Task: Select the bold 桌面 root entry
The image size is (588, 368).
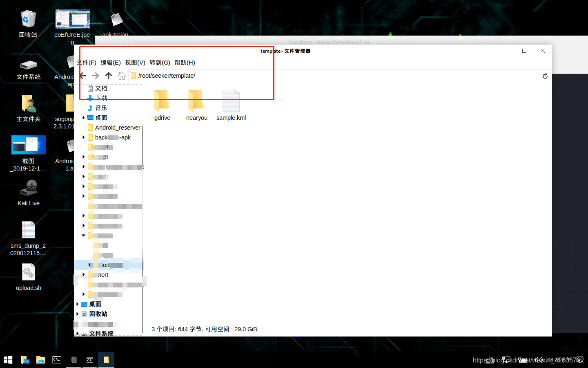Action: 95,304
